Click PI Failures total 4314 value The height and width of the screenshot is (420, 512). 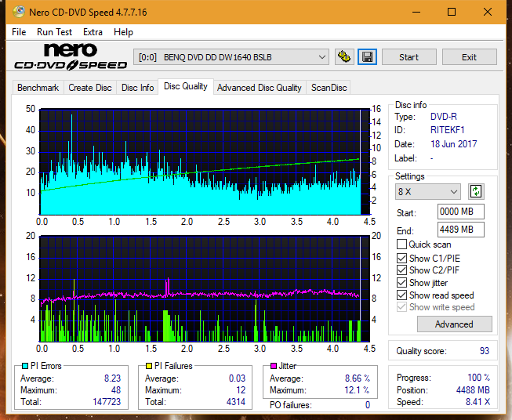(x=236, y=402)
